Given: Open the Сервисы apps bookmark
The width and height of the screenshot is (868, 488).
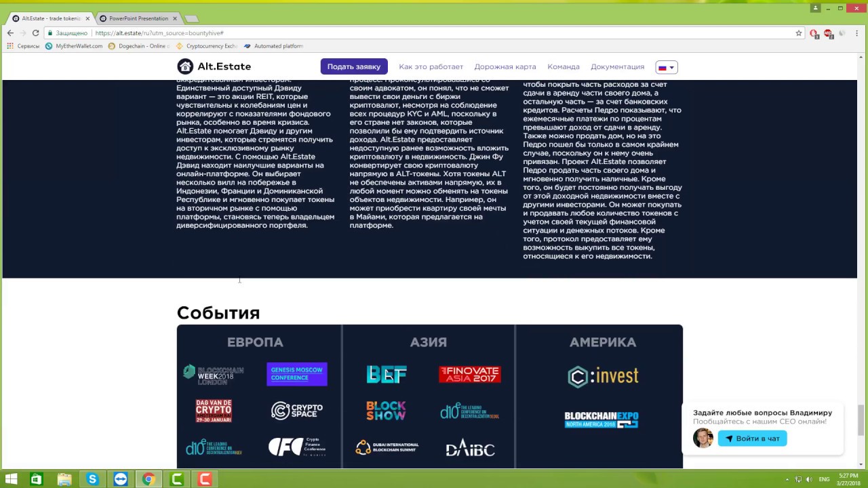Looking at the screenshot, I should point(23,46).
